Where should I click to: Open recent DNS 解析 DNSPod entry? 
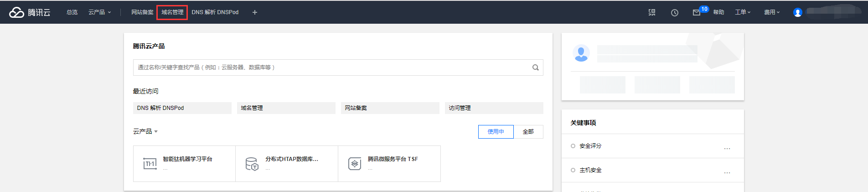(x=182, y=108)
